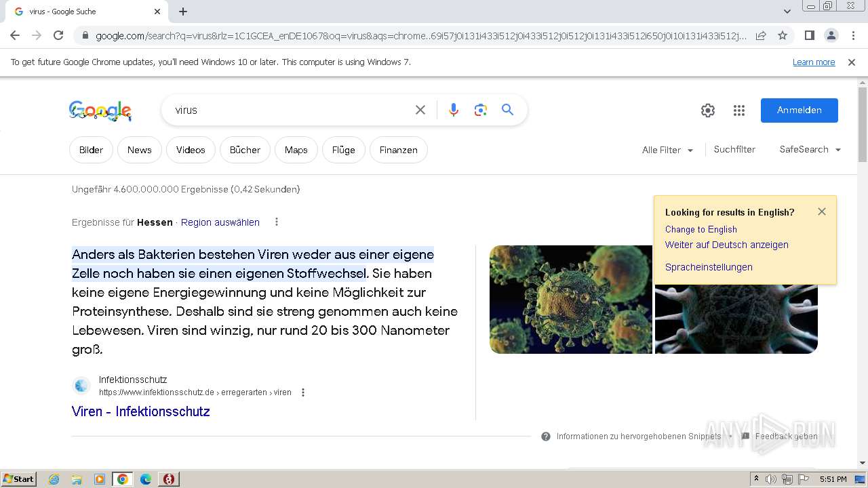Open volume control in system tray

(x=771, y=479)
